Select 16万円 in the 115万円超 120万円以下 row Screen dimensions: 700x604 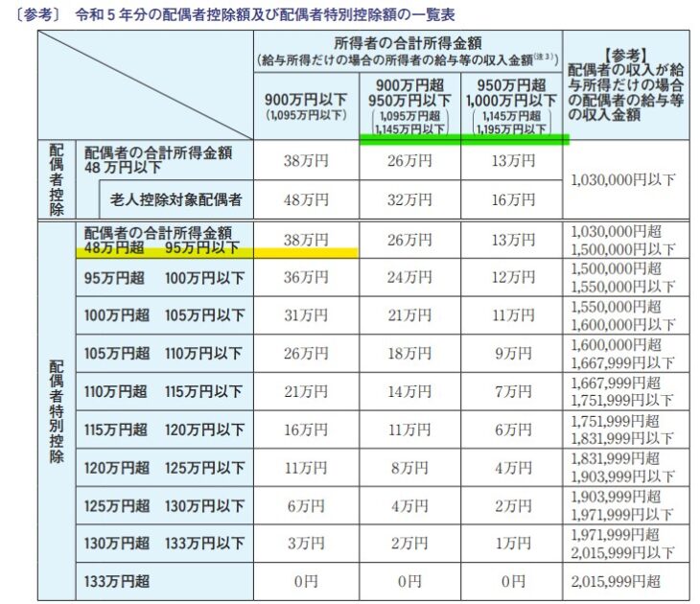tap(306, 430)
